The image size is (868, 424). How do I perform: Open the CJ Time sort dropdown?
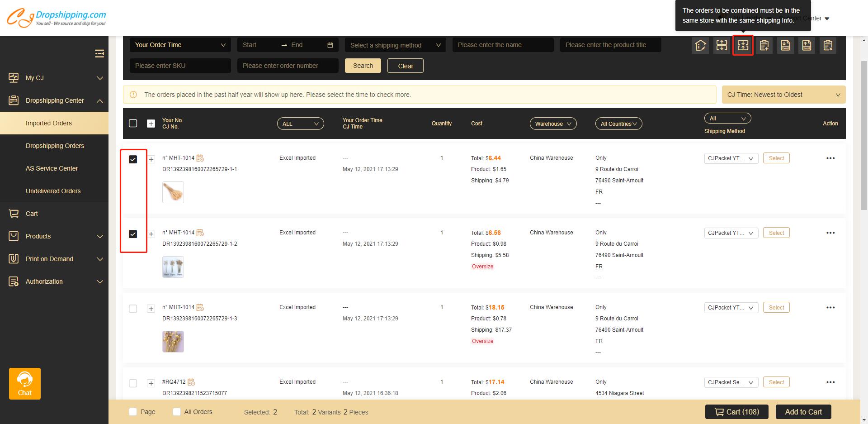(x=783, y=95)
